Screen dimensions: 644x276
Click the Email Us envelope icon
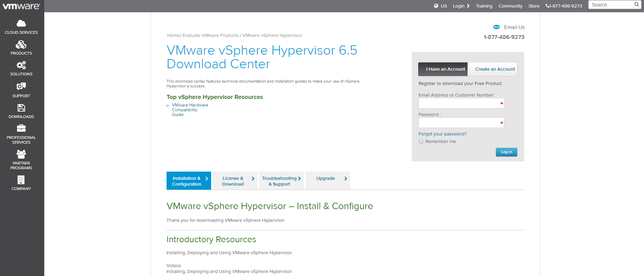pyautogui.click(x=497, y=27)
